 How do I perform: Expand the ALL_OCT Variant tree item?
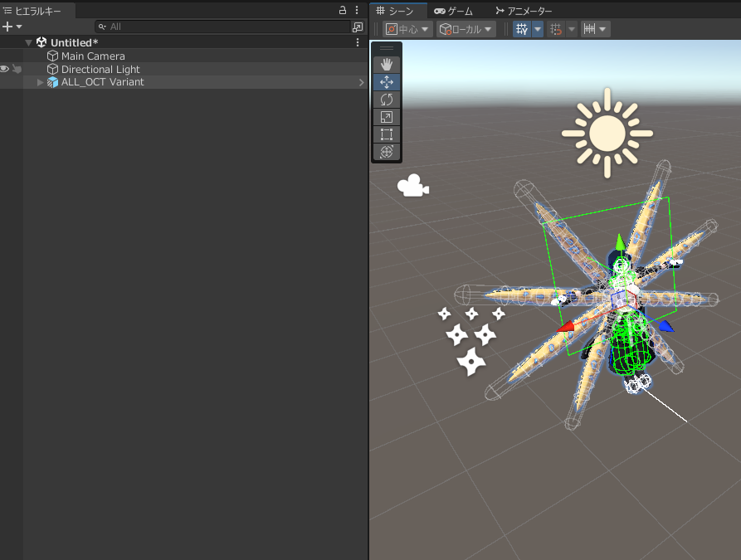tap(40, 82)
